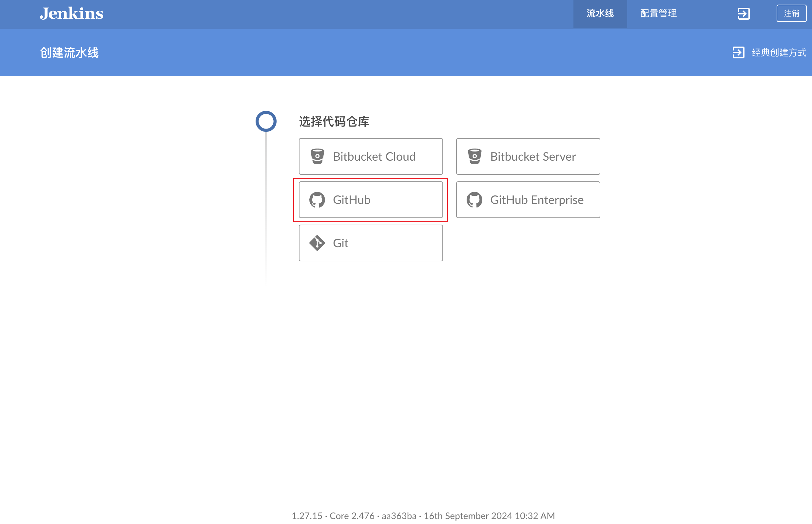
Task: Click the Bitbucket Cloud bucket icon
Action: point(318,156)
